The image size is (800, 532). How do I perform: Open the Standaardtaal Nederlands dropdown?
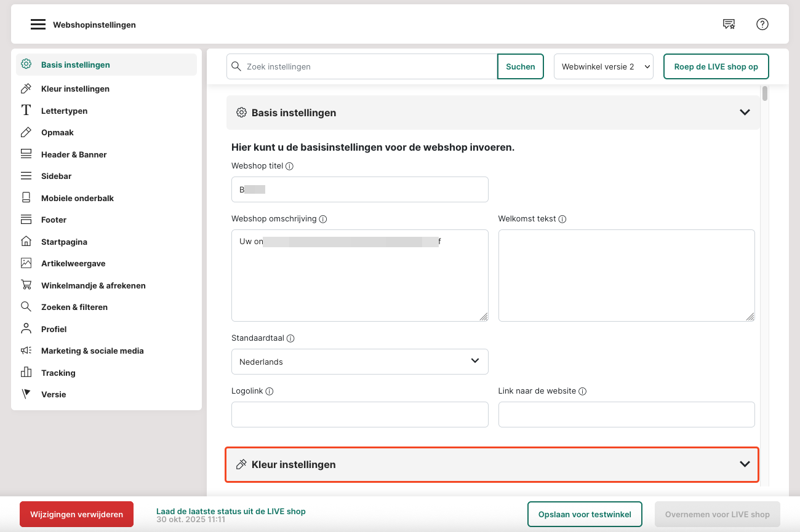[359, 362]
